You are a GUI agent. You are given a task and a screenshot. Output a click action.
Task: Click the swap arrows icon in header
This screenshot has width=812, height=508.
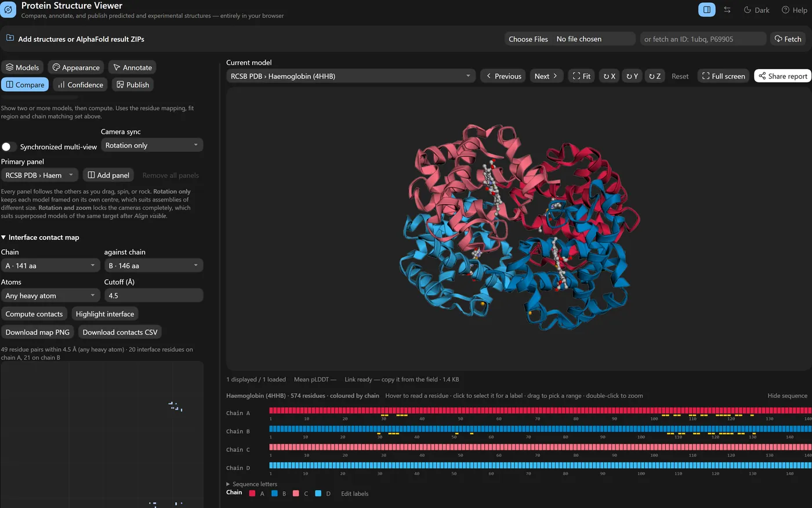727,10
